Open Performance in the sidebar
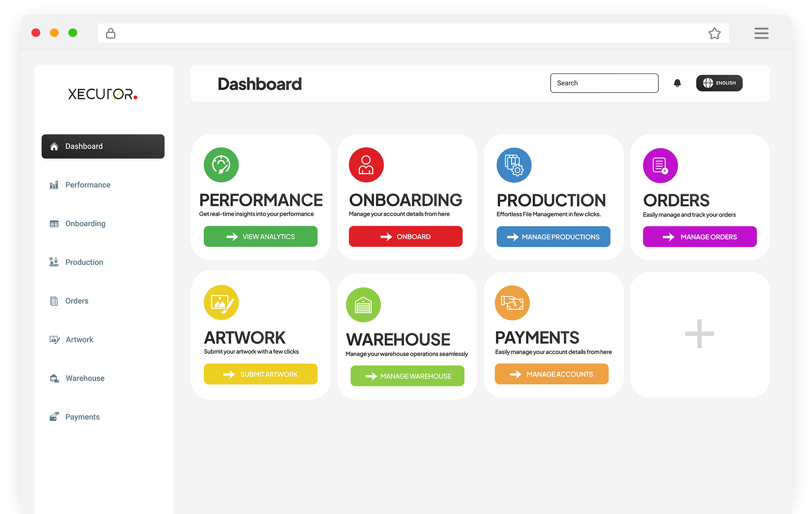Screen dimensions: 812x514 [87, 185]
